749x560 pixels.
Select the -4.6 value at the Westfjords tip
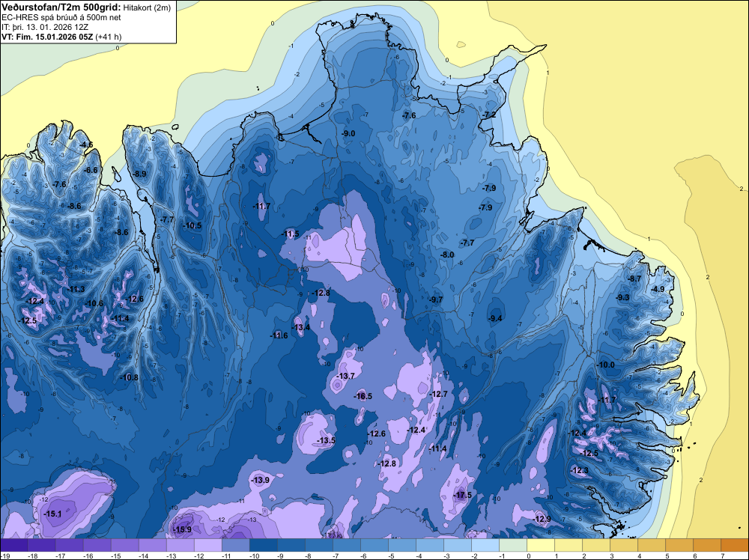pyautogui.click(x=86, y=144)
